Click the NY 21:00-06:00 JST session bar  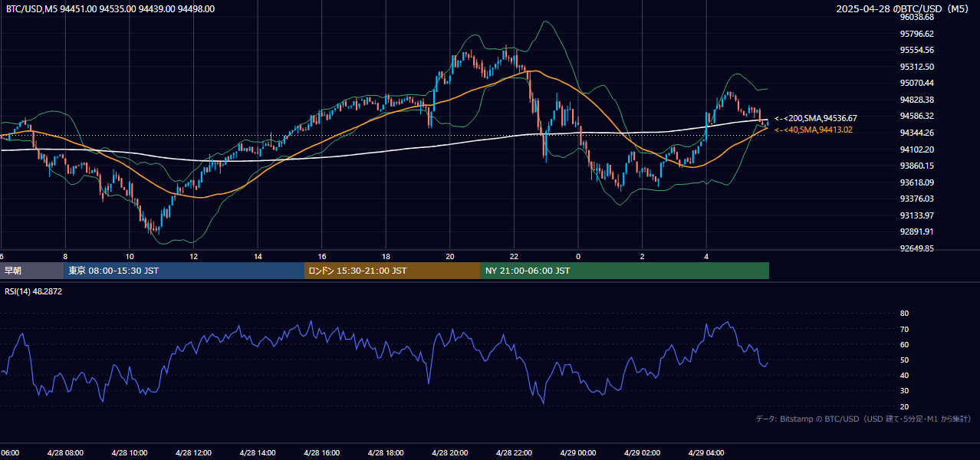pyautogui.click(x=625, y=271)
